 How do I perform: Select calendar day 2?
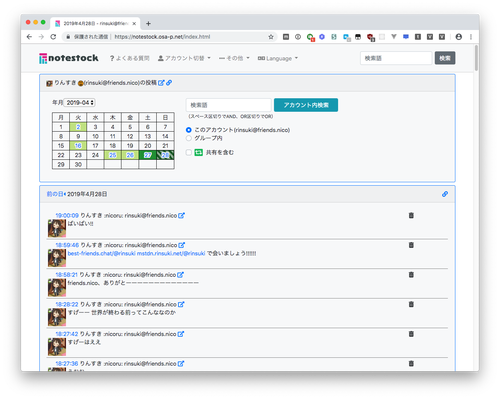coord(78,127)
